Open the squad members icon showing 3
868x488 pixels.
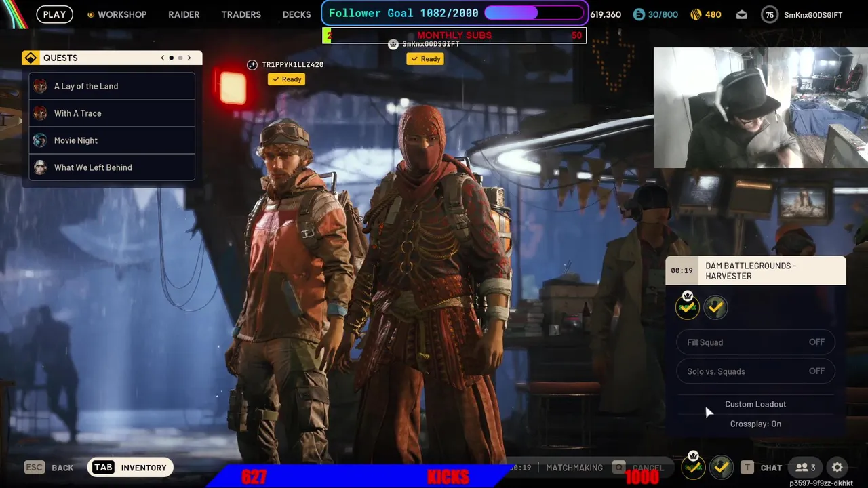click(x=806, y=467)
